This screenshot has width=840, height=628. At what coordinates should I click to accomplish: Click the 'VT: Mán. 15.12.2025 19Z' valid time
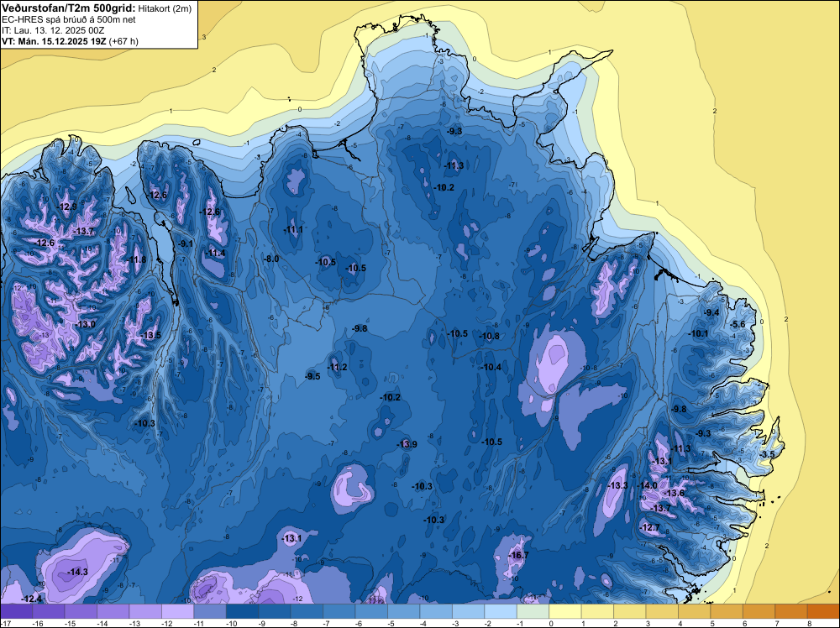[x=54, y=41]
